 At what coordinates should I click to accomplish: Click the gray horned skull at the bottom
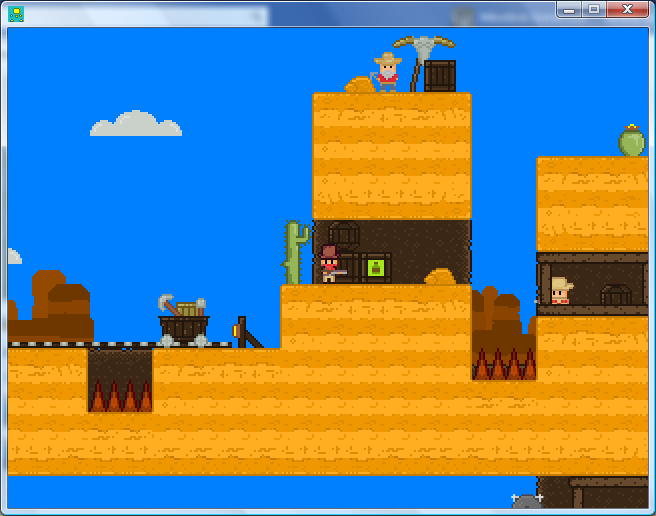[526, 501]
